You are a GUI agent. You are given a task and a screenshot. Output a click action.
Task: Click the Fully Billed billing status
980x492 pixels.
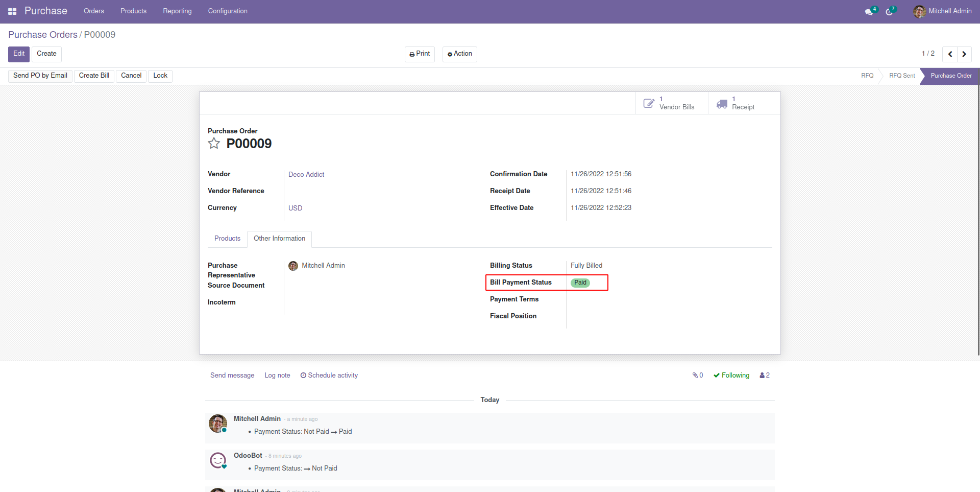tap(586, 266)
